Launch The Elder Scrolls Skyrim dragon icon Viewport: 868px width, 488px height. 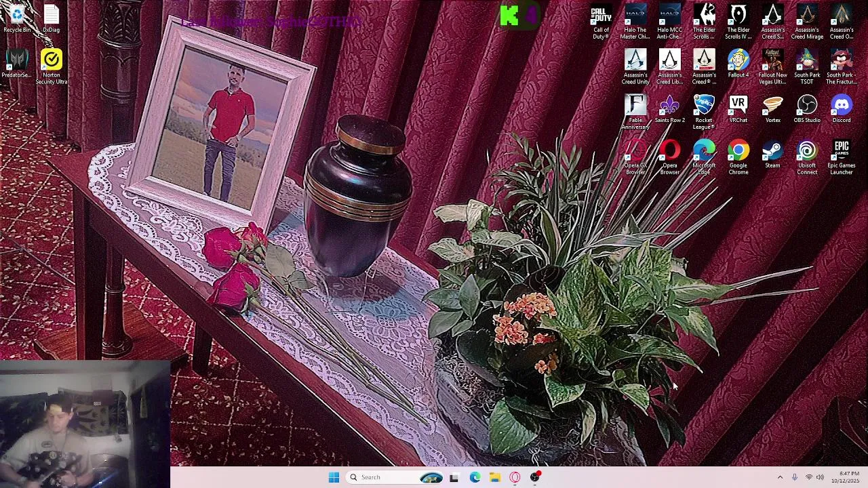click(x=704, y=22)
